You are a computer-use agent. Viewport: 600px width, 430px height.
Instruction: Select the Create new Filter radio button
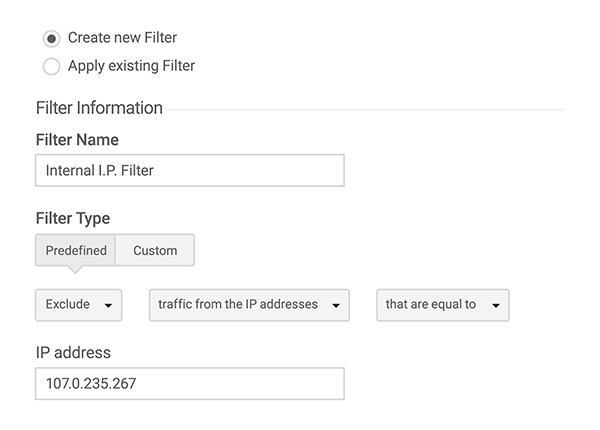pos(51,39)
